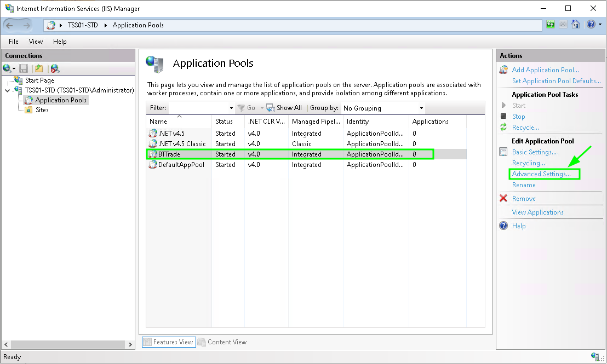Click inside the Filter text field
607x364 pixels.
tap(197, 108)
